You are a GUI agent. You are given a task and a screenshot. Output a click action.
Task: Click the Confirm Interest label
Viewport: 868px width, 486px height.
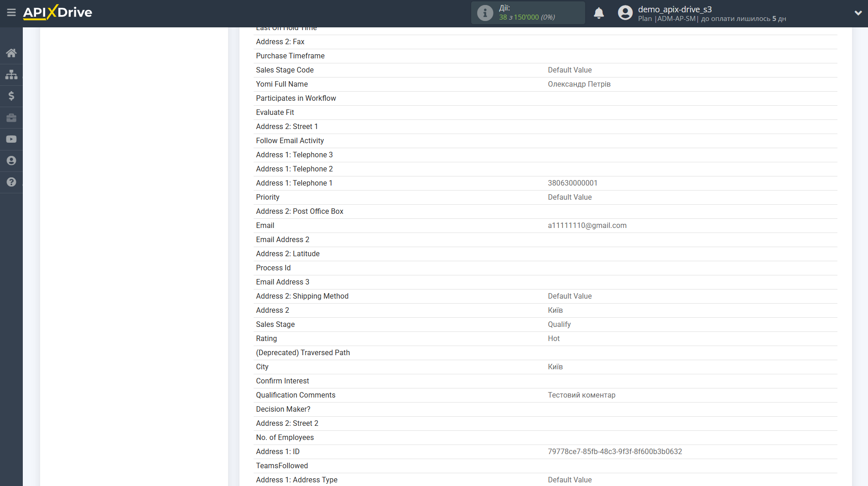(x=282, y=381)
